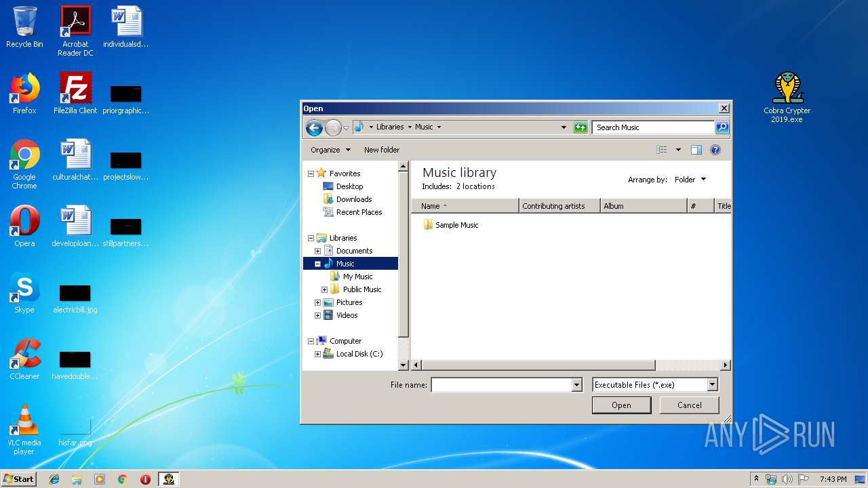Image resolution: width=868 pixels, height=488 pixels.
Task: Select the VLC media player desktop icon
Action: 24,430
